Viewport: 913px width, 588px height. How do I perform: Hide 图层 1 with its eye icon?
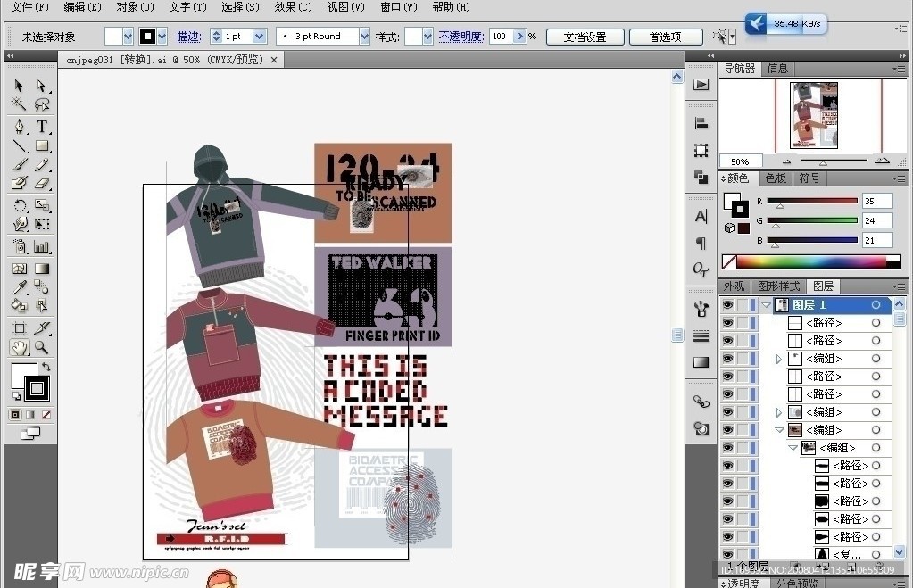[x=727, y=304]
